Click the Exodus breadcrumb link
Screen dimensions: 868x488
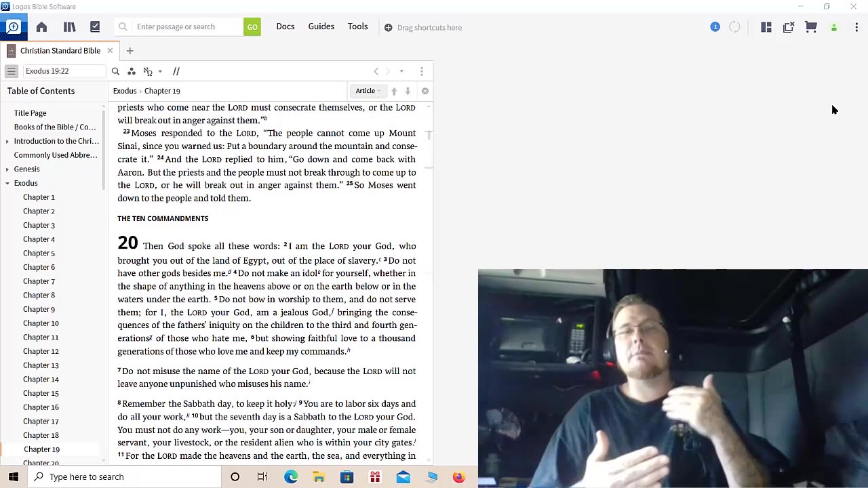[125, 91]
